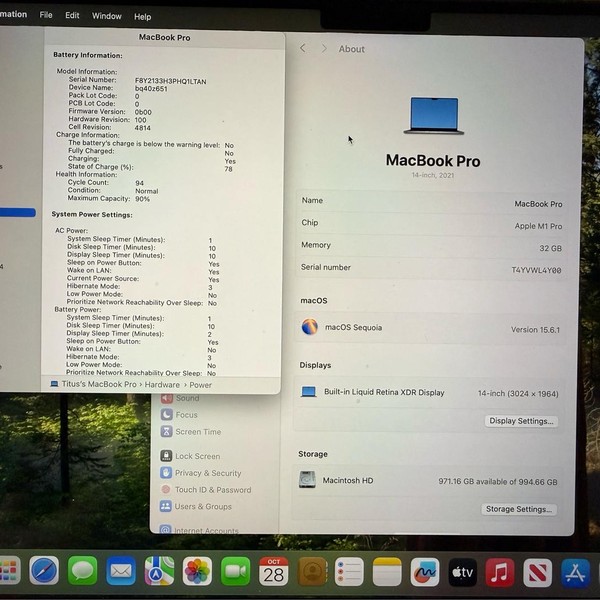Go back in System Settings

pos(303,48)
